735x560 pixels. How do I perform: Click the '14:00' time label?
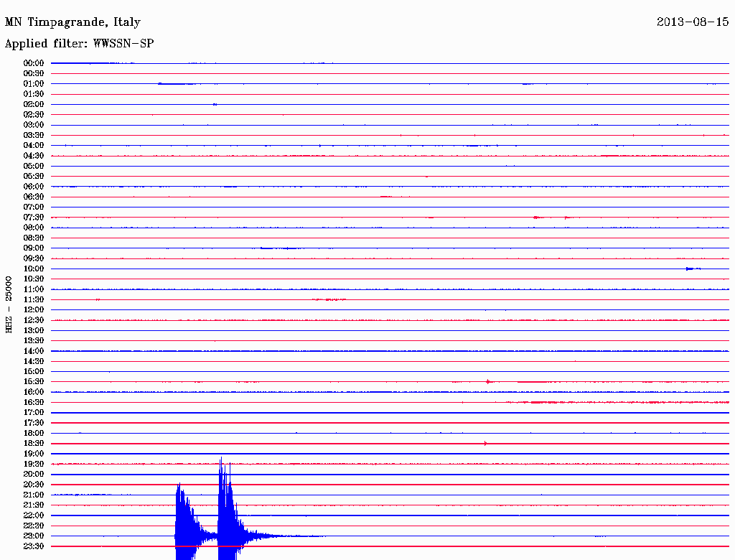[33, 351]
